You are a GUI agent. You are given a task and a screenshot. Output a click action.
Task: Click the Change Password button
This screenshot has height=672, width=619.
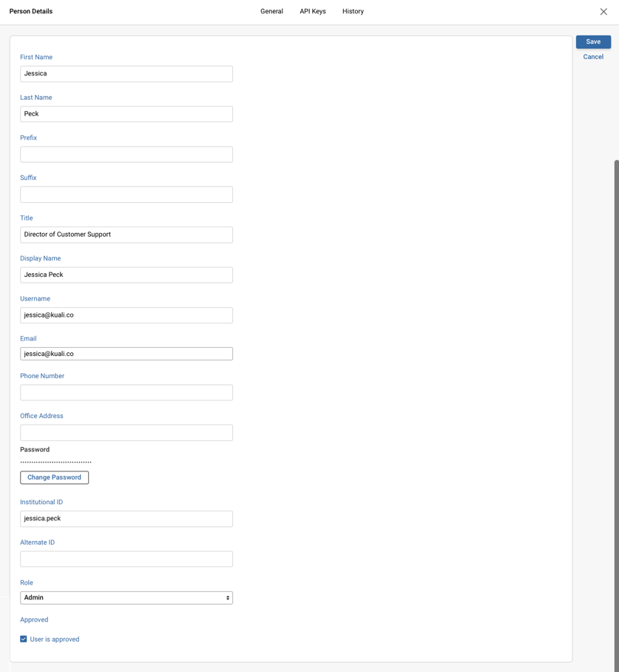pyautogui.click(x=54, y=477)
